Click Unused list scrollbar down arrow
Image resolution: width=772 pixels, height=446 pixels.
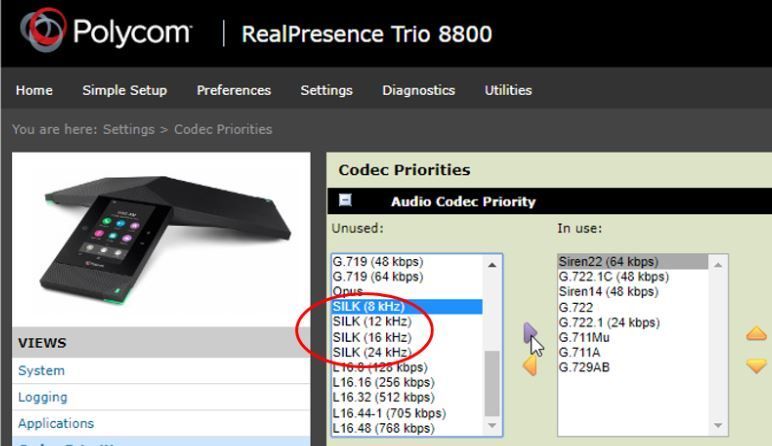tap(492, 425)
